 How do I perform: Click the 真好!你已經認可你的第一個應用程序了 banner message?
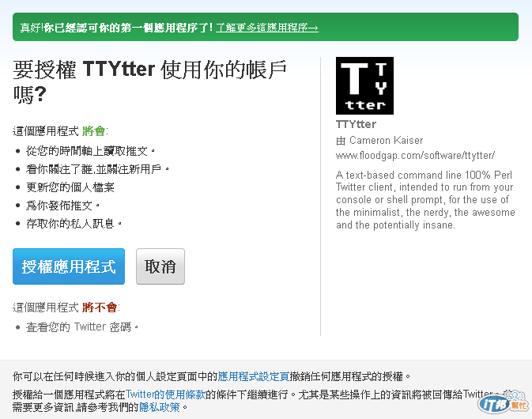coord(116,28)
